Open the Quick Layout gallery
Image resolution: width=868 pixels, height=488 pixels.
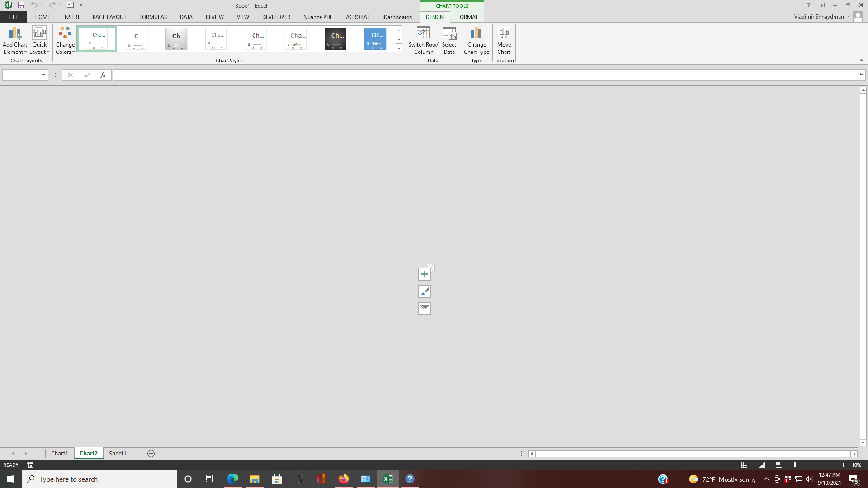(x=39, y=40)
